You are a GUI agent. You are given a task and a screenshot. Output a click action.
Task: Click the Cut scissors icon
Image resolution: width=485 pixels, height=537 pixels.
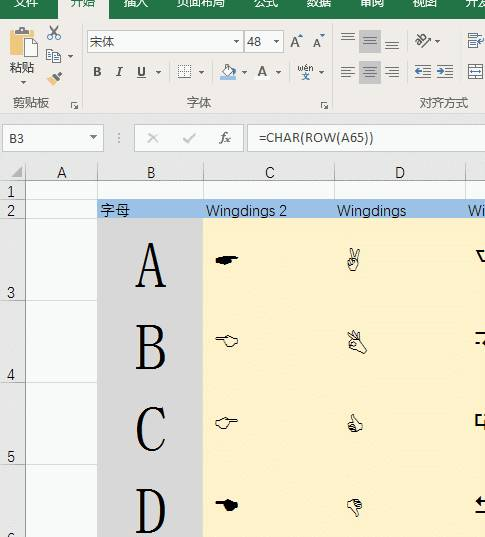coord(54,33)
